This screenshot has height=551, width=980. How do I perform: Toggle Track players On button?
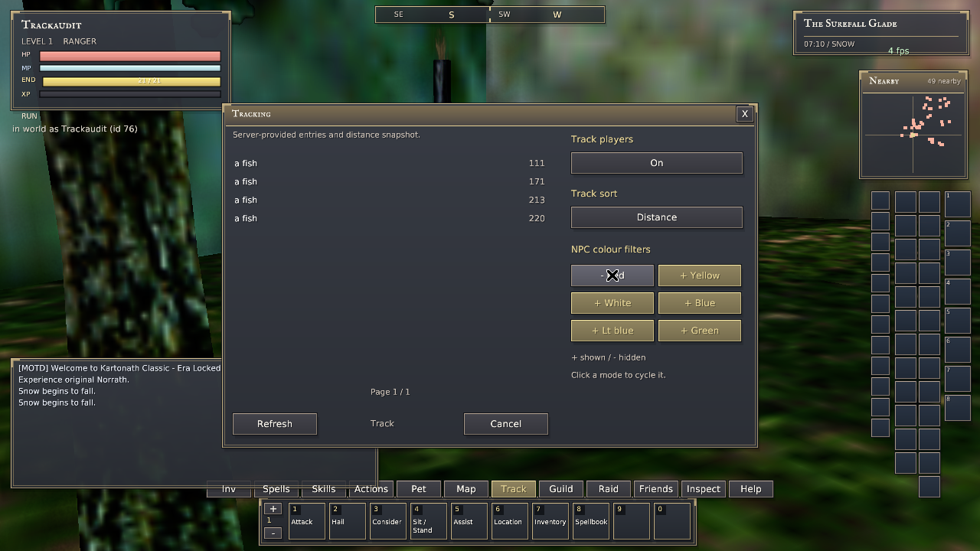657,163
